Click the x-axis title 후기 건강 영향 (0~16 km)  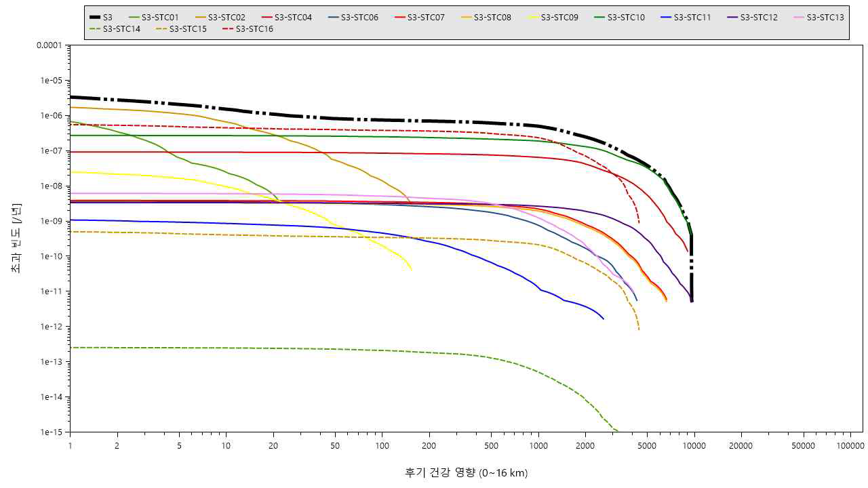(466, 472)
